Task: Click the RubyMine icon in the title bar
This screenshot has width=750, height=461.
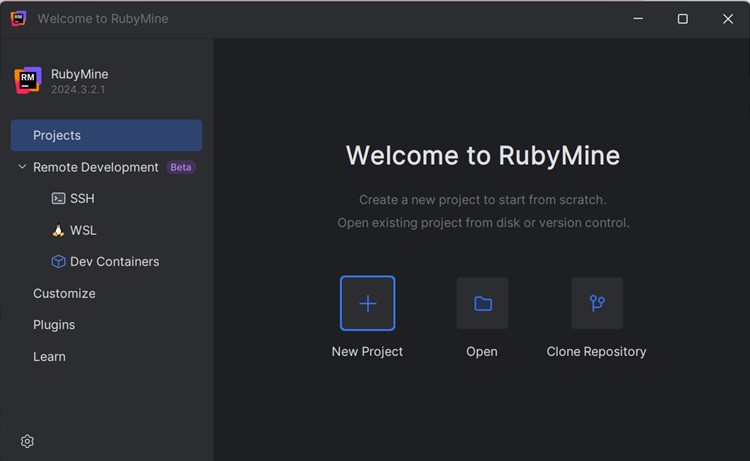Action: 18,19
